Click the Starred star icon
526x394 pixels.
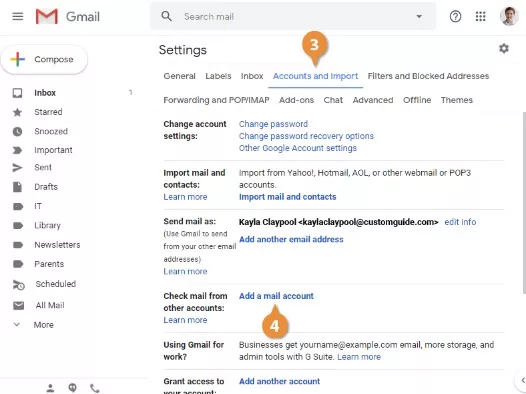pos(17,112)
